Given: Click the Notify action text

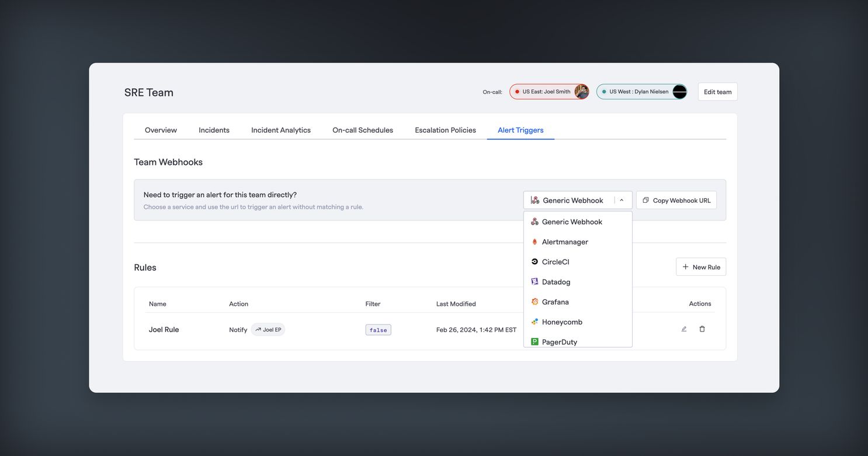Looking at the screenshot, I should pyautogui.click(x=238, y=330).
